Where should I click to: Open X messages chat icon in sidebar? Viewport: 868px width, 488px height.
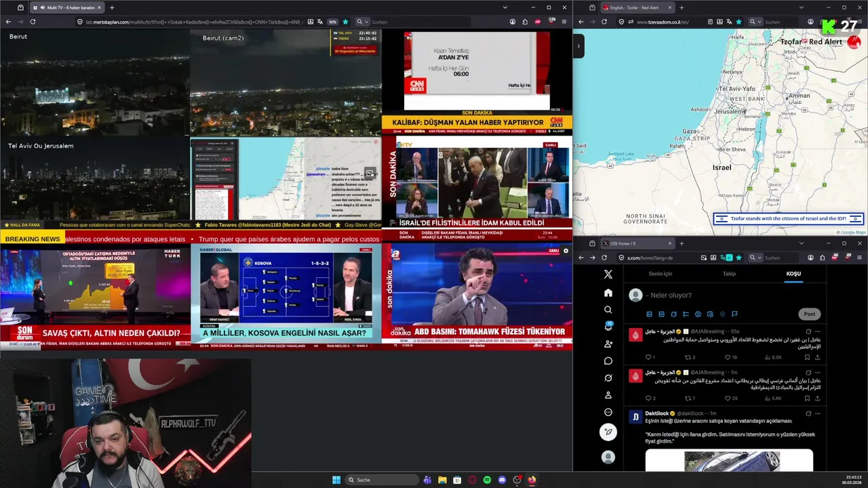(608, 361)
